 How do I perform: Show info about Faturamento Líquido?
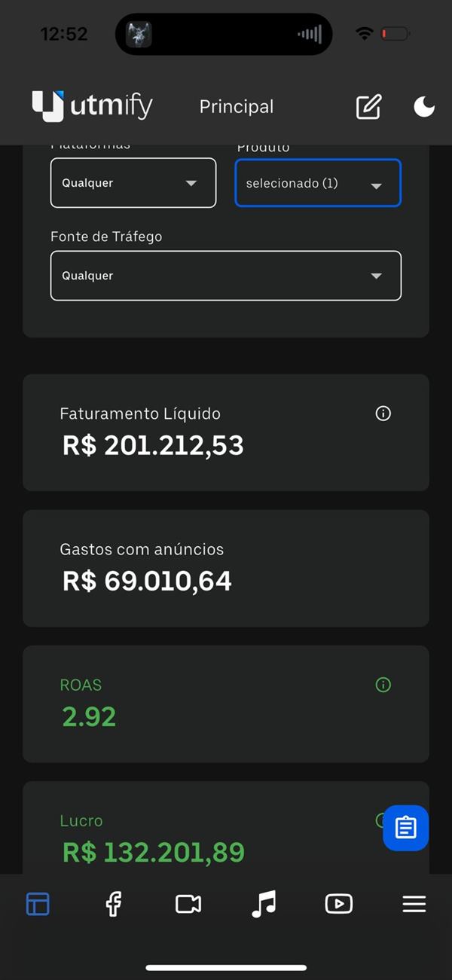[x=383, y=413]
